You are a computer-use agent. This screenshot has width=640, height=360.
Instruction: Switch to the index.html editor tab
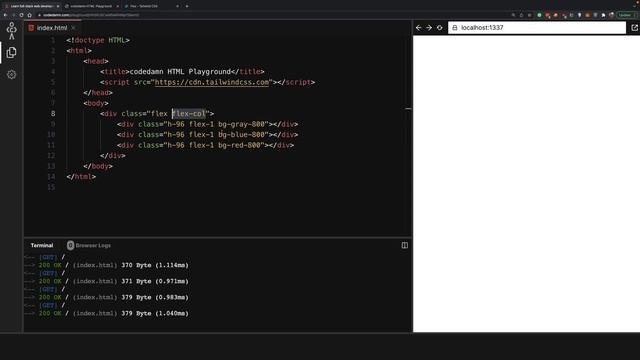point(52,28)
